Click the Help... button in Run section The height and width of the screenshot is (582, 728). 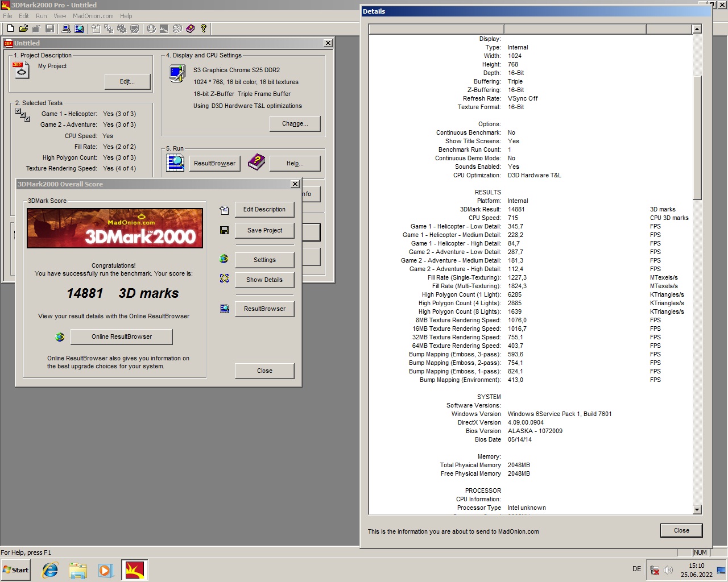click(x=295, y=163)
